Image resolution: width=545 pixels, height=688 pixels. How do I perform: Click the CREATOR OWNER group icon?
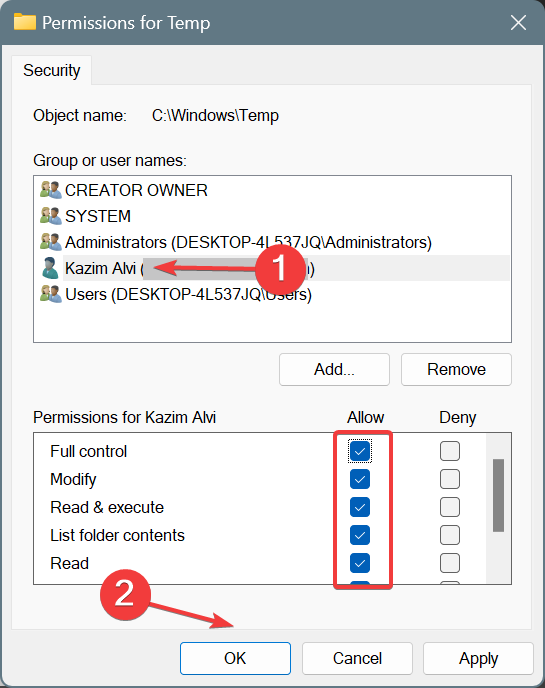pos(50,190)
